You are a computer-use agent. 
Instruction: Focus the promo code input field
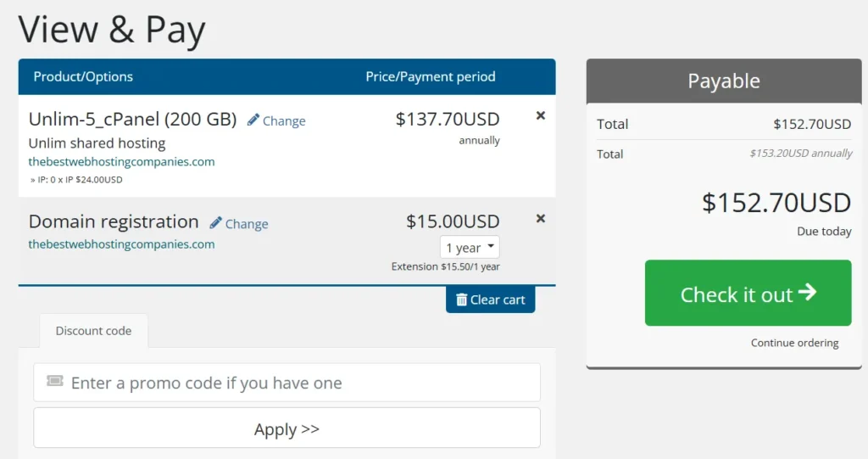point(297,383)
